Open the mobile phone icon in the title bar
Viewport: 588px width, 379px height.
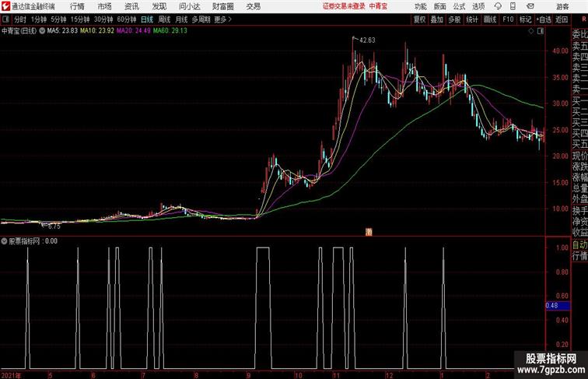click(x=513, y=6)
